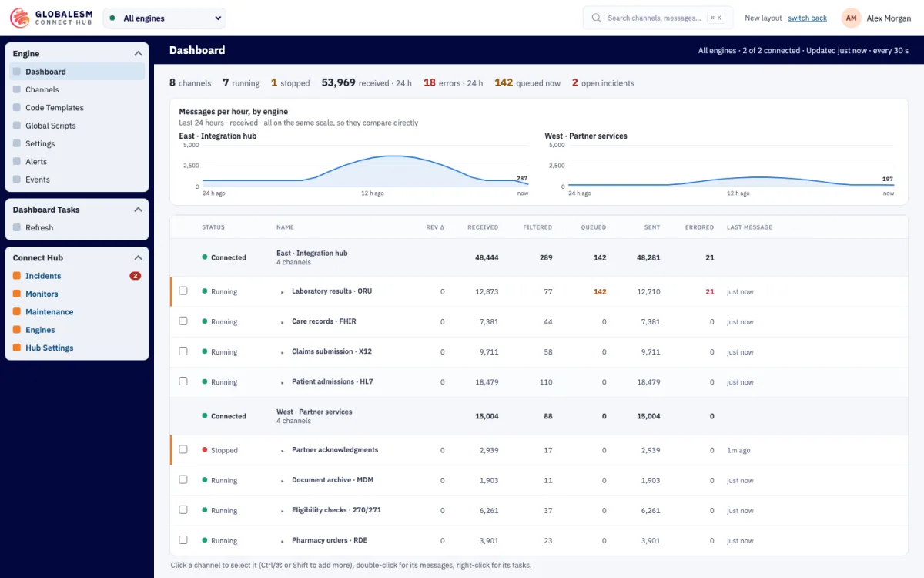
Task: Click the search magnifier icon
Action: (596, 18)
